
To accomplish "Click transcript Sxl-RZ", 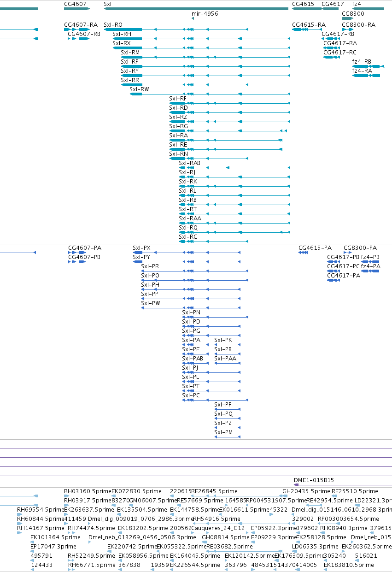I will pos(178,117).
